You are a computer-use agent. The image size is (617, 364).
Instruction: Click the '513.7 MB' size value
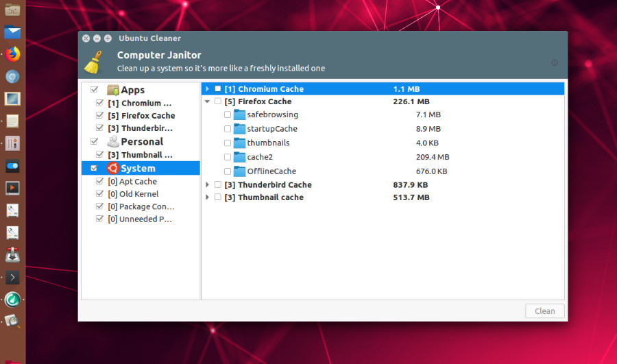[x=411, y=197]
